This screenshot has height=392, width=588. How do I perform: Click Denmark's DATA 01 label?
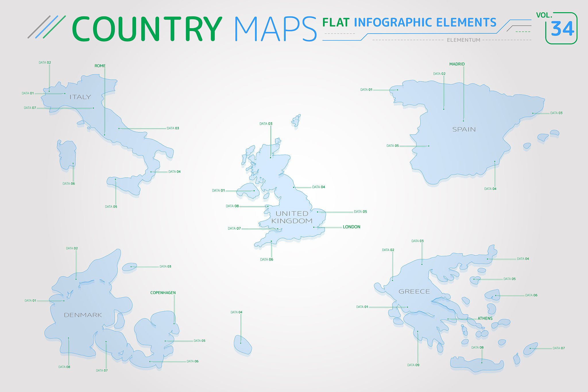click(x=30, y=301)
